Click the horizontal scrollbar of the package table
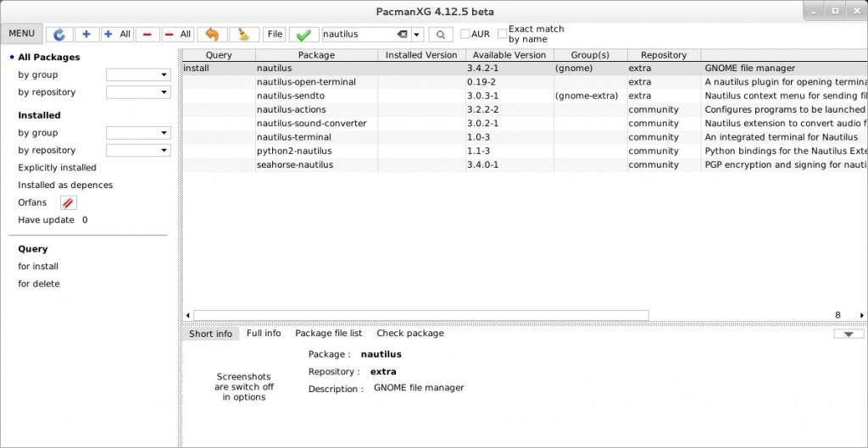 pyautogui.click(x=420, y=315)
